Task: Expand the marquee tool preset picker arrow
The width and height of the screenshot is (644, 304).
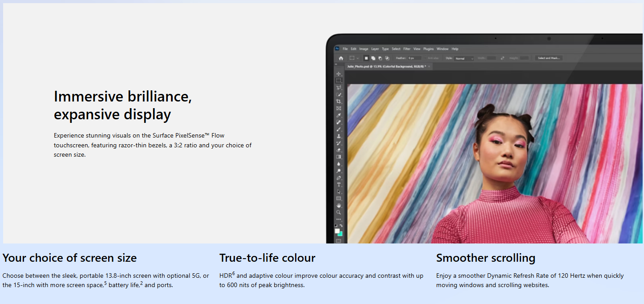Action: [358, 58]
